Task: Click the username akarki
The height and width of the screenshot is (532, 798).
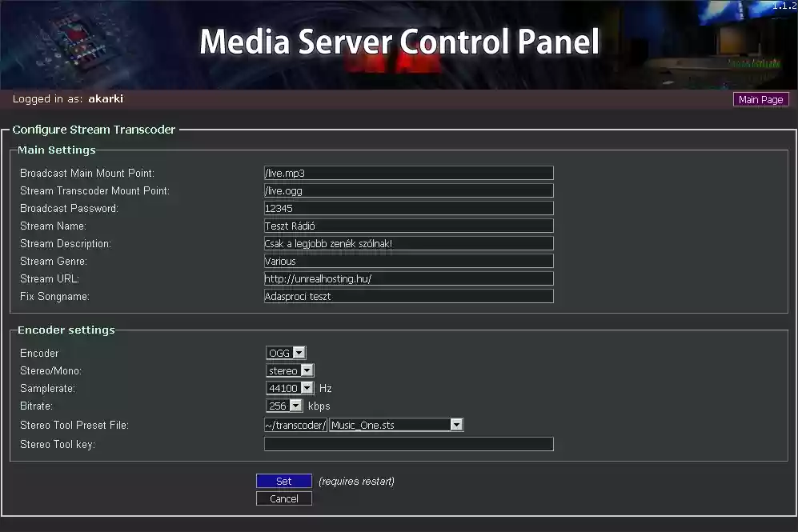Action: (x=106, y=98)
